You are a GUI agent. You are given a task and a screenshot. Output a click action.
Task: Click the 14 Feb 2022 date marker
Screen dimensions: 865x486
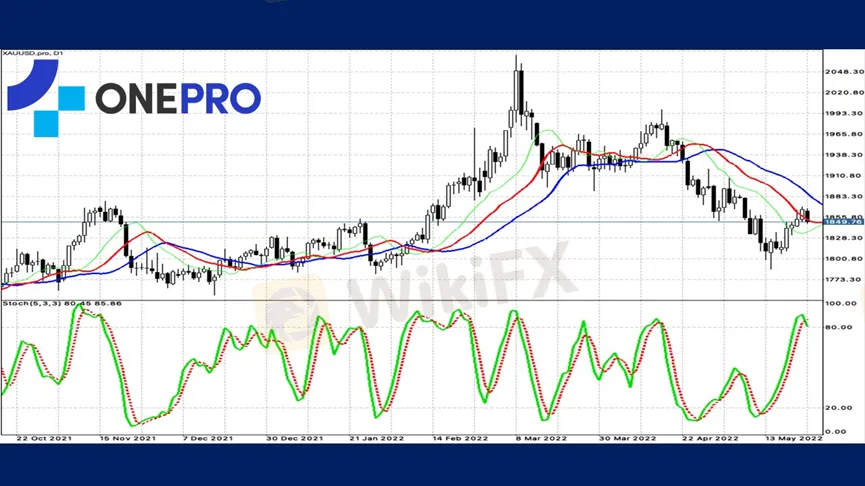click(x=457, y=438)
